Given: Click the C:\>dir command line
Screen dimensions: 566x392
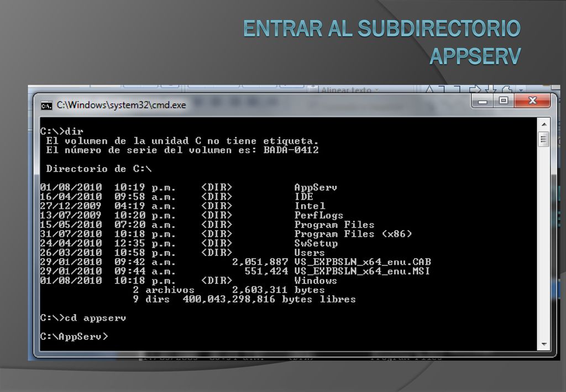Looking at the screenshot, I should pyautogui.click(x=62, y=131).
